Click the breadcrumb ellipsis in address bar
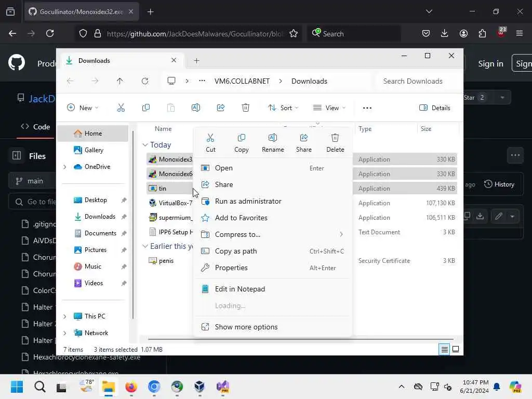Viewport: 532px width, 399px height. [x=202, y=81]
